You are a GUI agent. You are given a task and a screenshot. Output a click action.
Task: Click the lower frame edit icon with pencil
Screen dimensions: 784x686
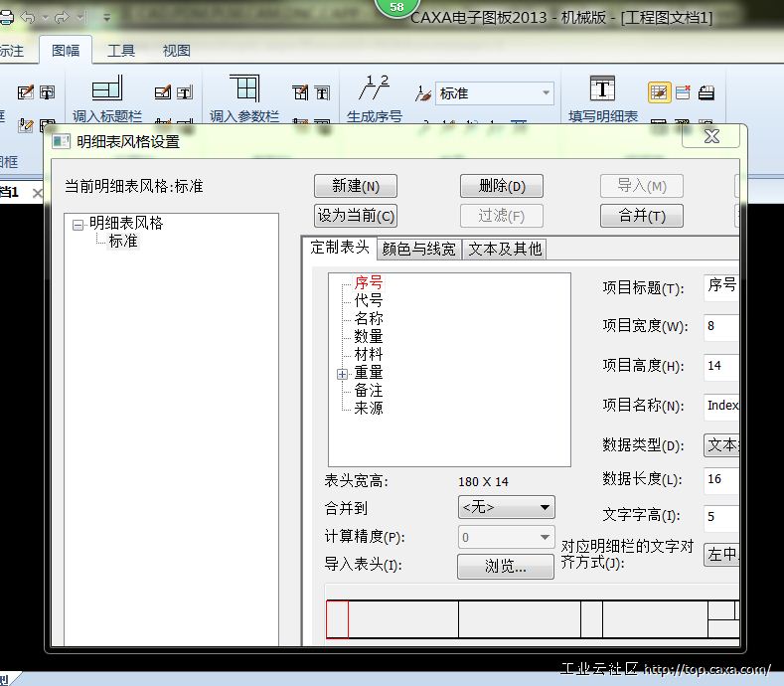click(26, 125)
